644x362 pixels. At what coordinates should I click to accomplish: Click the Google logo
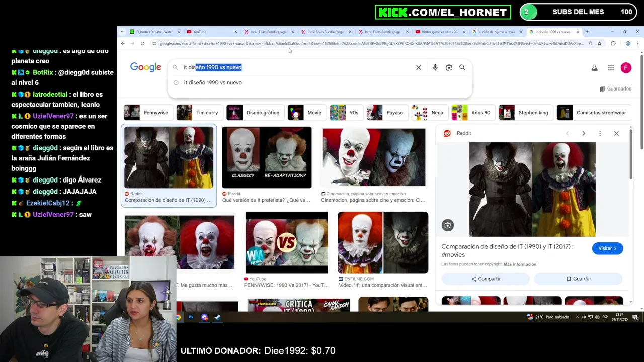pyautogui.click(x=145, y=67)
